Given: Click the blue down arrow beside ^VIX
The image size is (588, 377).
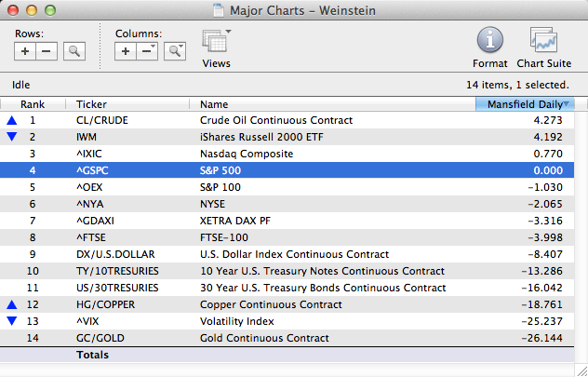Looking at the screenshot, I should tap(11, 321).
